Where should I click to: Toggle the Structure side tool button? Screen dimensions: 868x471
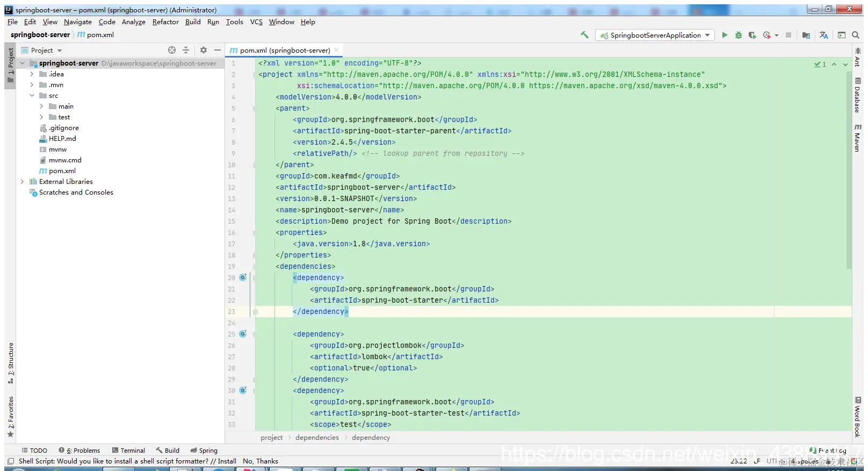click(11, 363)
